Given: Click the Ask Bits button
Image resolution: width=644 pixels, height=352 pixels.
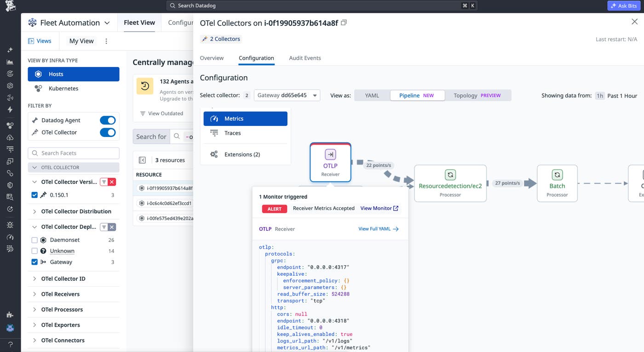Looking at the screenshot, I should tap(624, 6).
